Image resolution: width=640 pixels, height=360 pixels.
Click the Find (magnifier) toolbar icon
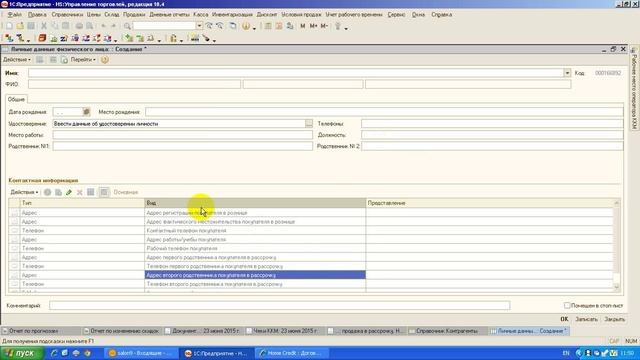(x=127, y=26)
